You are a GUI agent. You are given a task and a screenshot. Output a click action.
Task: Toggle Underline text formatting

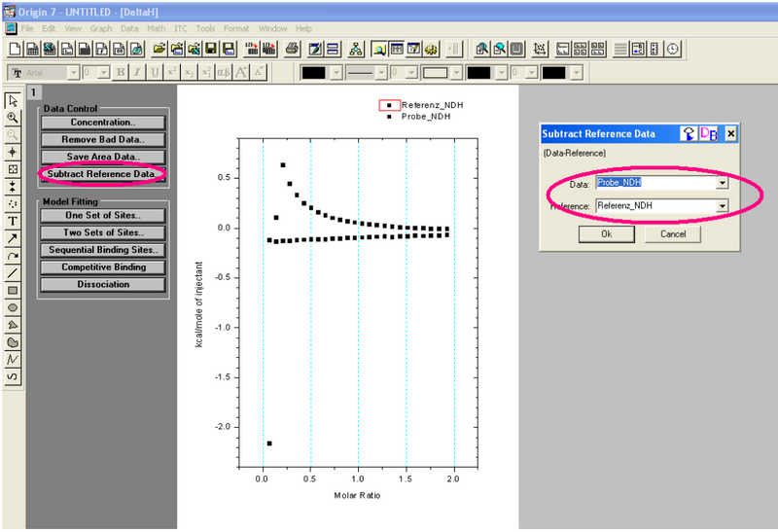tap(155, 72)
